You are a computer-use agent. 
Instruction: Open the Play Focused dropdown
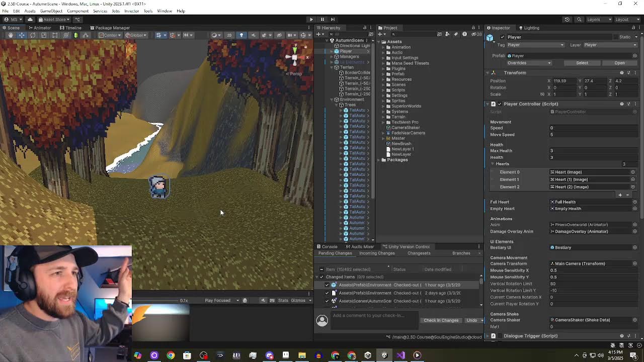click(x=222, y=301)
